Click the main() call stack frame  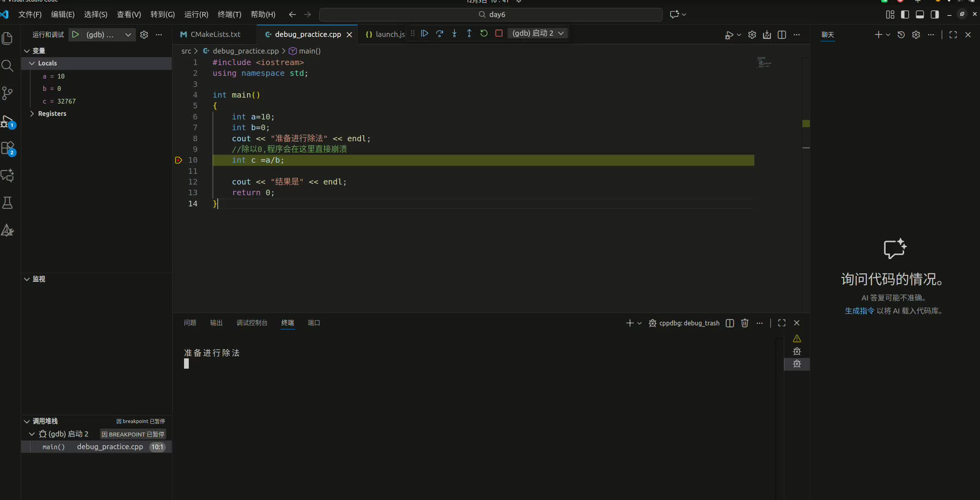(x=54, y=447)
